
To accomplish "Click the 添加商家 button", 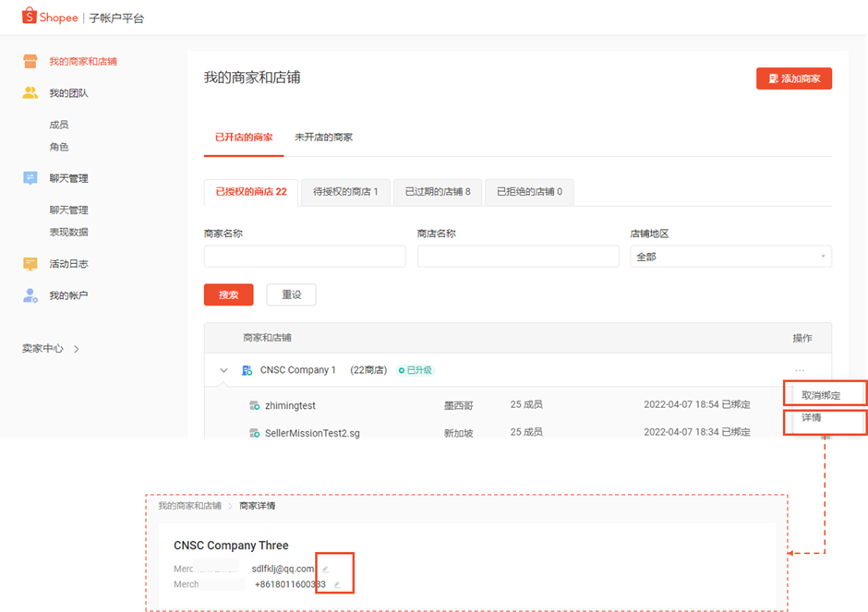I will [794, 78].
